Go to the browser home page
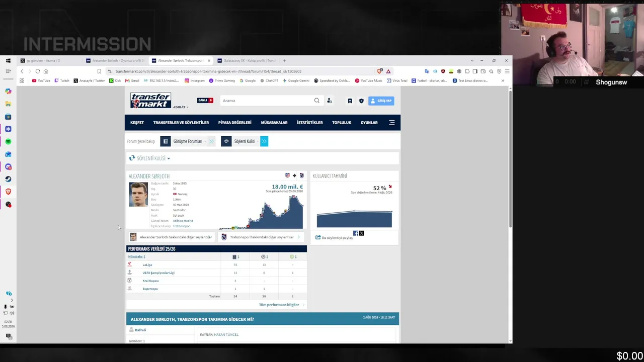 (46, 71)
